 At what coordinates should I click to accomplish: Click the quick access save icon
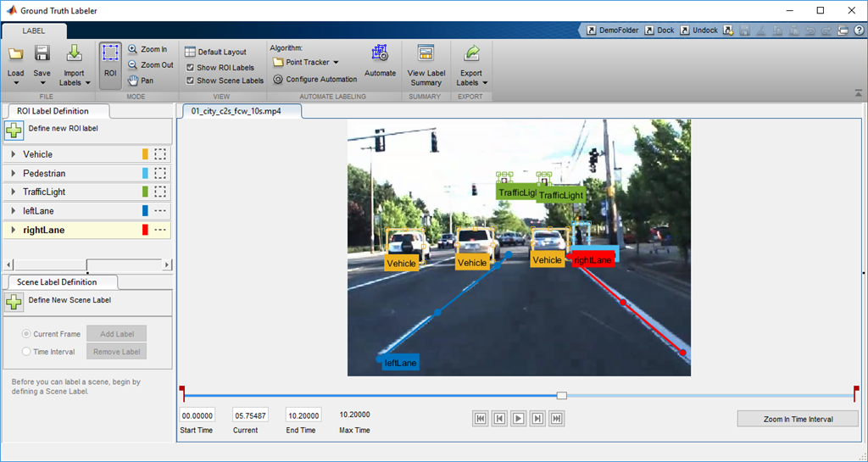(x=745, y=31)
